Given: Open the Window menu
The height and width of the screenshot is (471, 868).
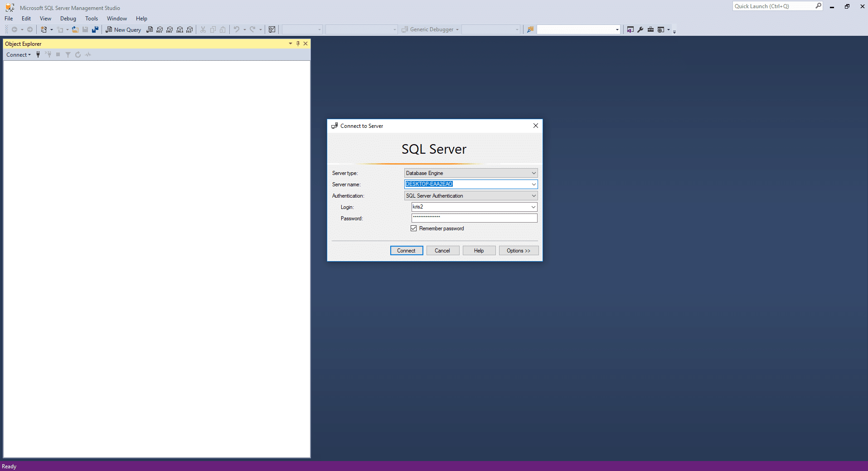Looking at the screenshot, I should (x=117, y=19).
